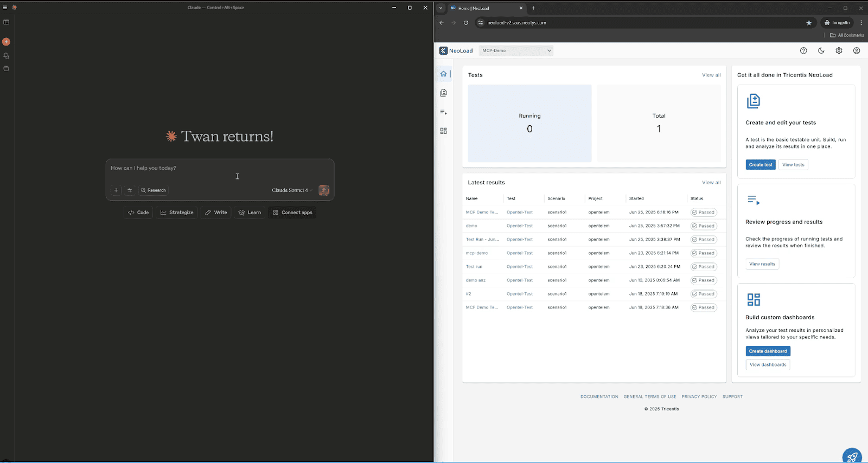Click the View tests button
The width and height of the screenshot is (868, 463).
click(793, 165)
